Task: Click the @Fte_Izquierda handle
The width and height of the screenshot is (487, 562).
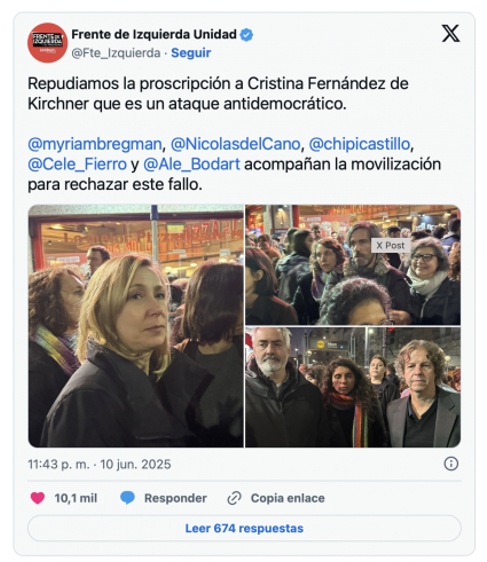Action: 116,53
